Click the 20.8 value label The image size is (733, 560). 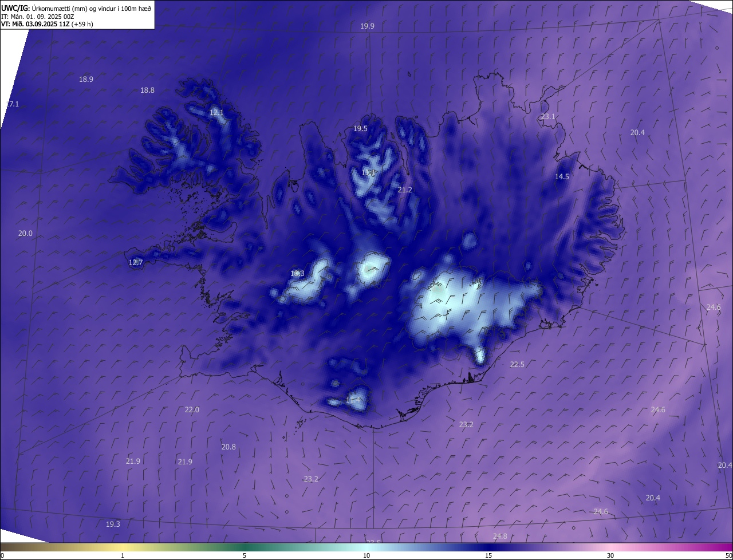[x=228, y=447]
